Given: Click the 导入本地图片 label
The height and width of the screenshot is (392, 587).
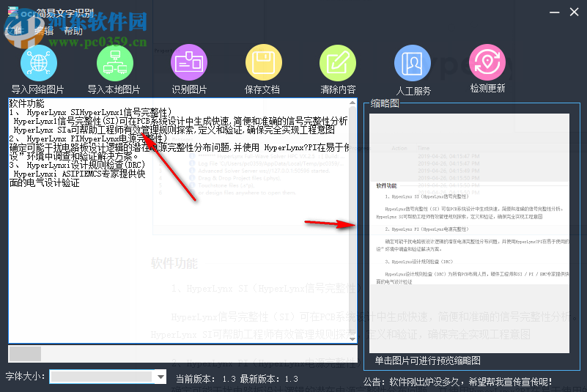Looking at the screenshot, I should [x=114, y=89].
